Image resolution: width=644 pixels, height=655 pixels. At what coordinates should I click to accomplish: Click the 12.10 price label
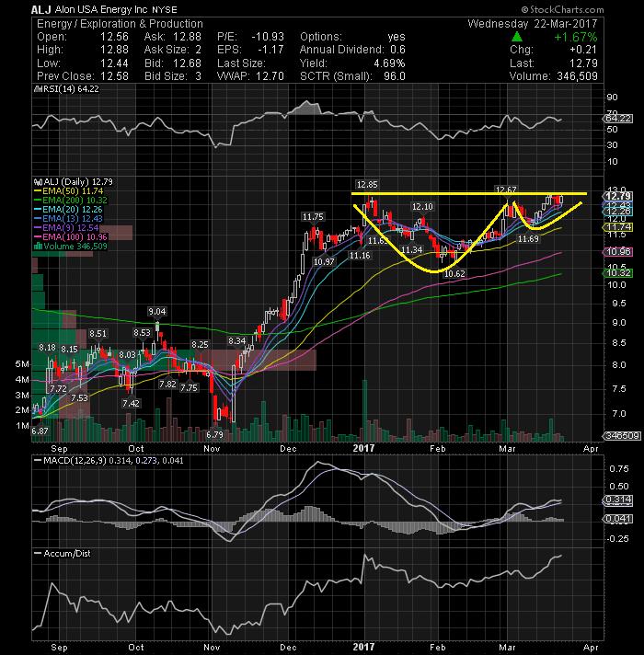[x=422, y=207]
